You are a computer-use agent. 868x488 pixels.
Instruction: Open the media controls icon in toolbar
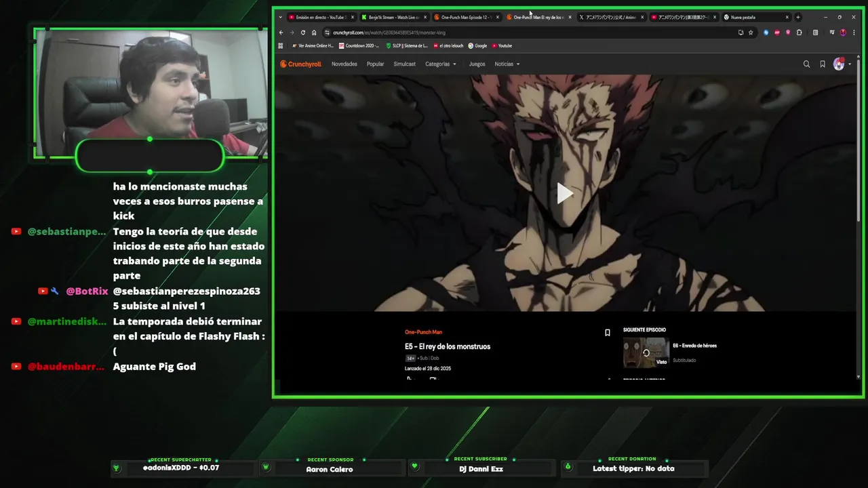pos(832,33)
